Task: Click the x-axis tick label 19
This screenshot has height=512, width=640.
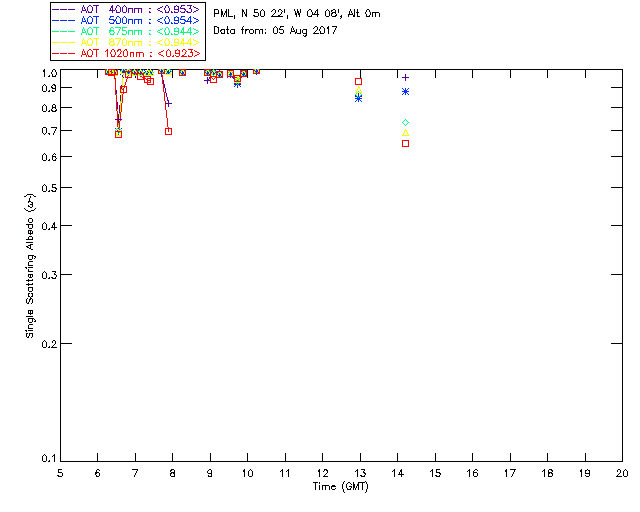Action: pos(585,473)
